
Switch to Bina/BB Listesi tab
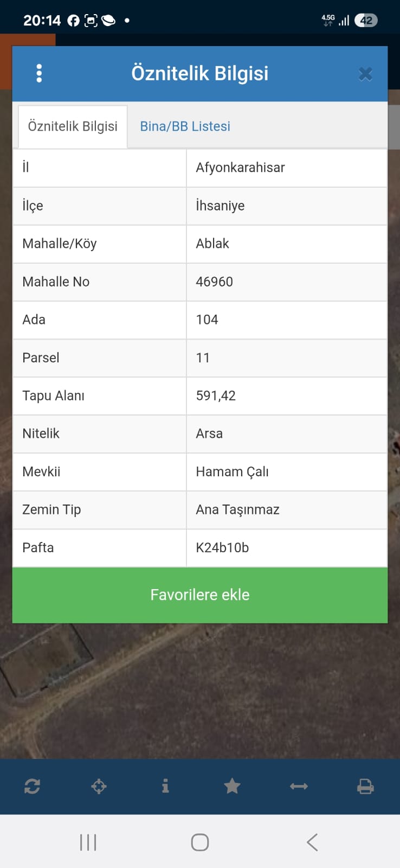tap(185, 126)
